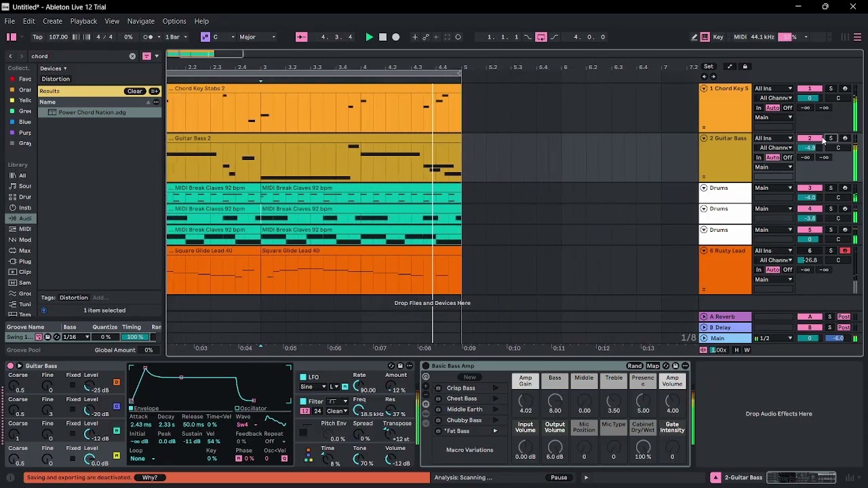Toggle the Computer MIDI Keyboard icon
The height and width of the screenshot is (488, 868).
pyautogui.click(x=705, y=37)
